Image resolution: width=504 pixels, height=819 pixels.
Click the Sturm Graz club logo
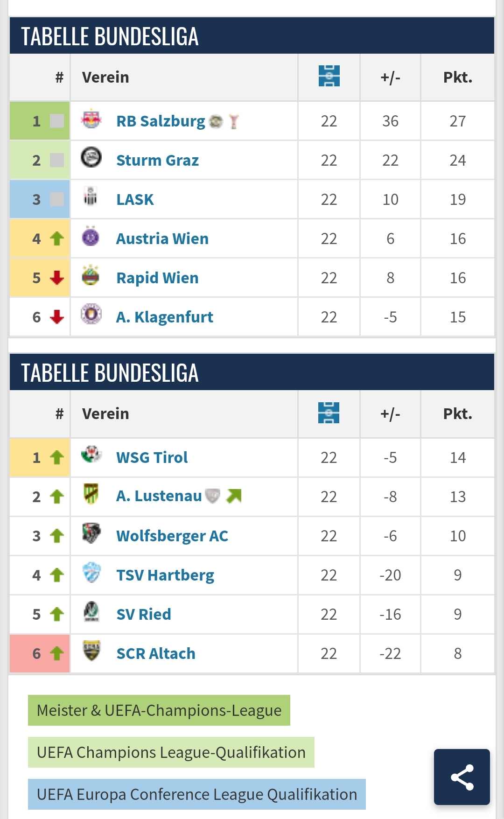pyautogui.click(x=91, y=158)
